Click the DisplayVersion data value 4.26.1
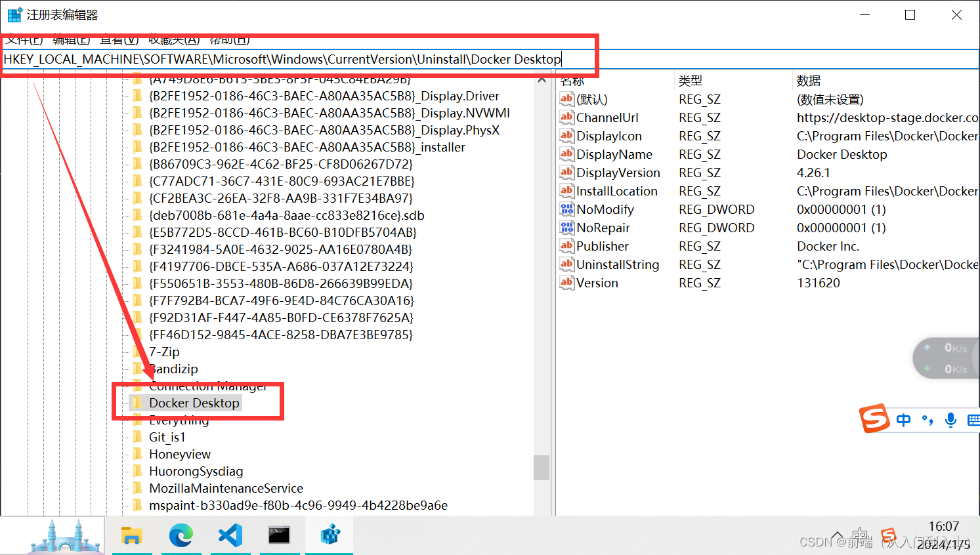 tap(813, 173)
